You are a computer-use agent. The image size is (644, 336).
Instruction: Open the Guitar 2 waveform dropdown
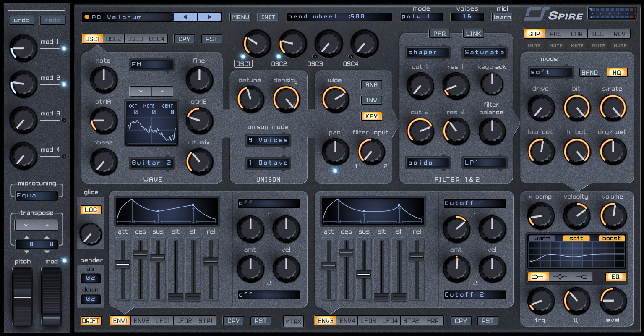click(x=151, y=163)
